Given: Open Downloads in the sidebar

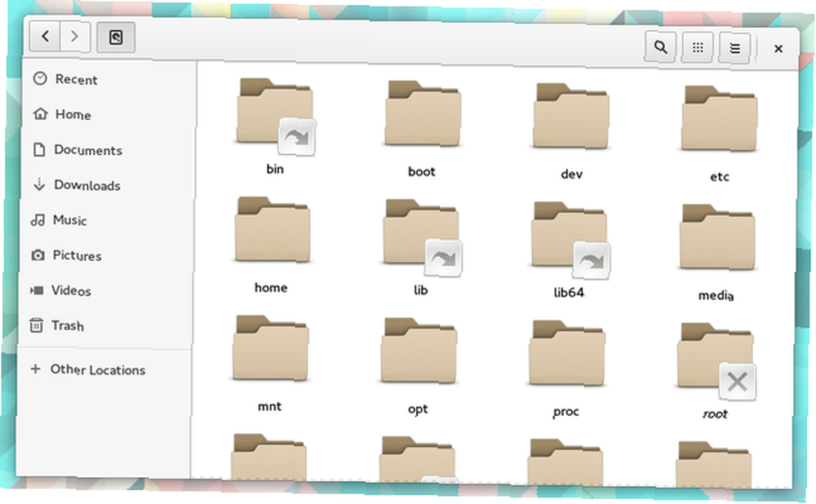Looking at the screenshot, I should pos(105,185).
